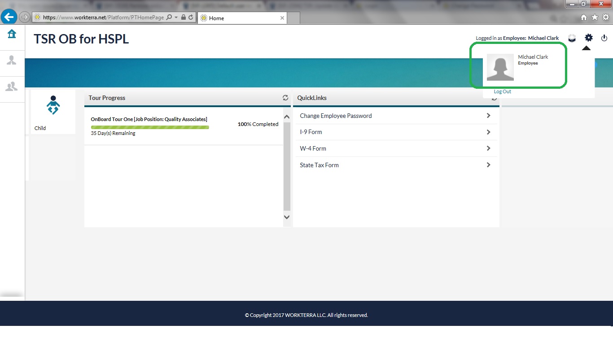Click the Child tile icon
The width and height of the screenshot is (613, 364).
pyautogui.click(x=53, y=105)
